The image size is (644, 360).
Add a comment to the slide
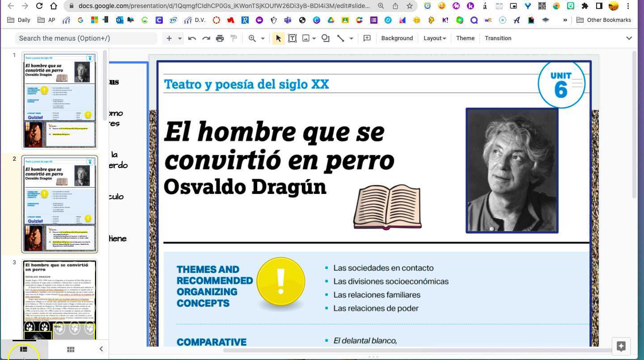pos(367,38)
